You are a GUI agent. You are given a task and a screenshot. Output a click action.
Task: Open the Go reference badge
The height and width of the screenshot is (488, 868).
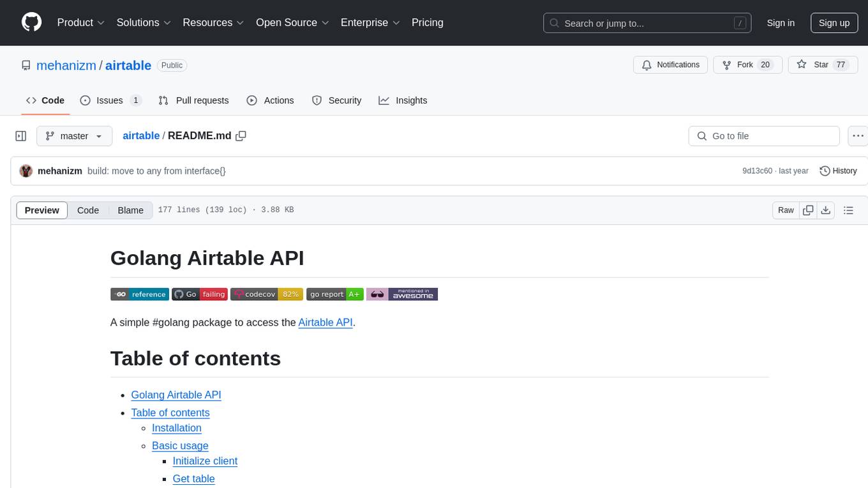140,294
